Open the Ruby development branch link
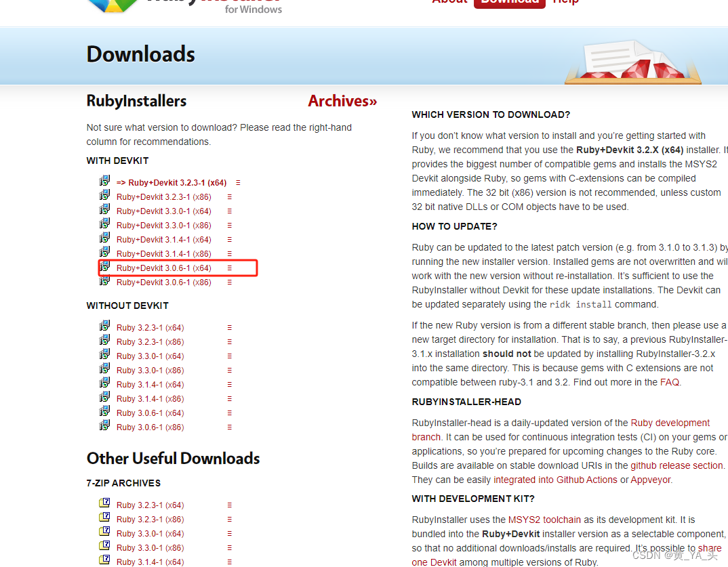728x567 pixels. (x=670, y=423)
